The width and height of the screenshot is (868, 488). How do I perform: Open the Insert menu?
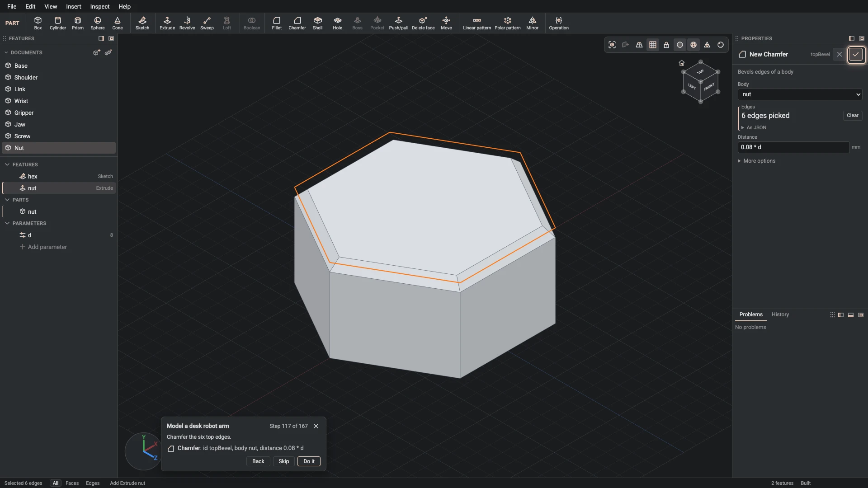coord(74,6)
